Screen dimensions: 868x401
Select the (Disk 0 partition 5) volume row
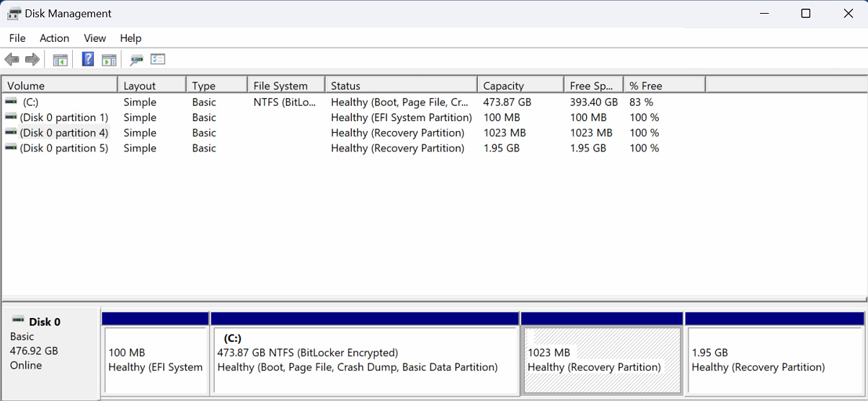pyautogui.click(x=353, y=148)
